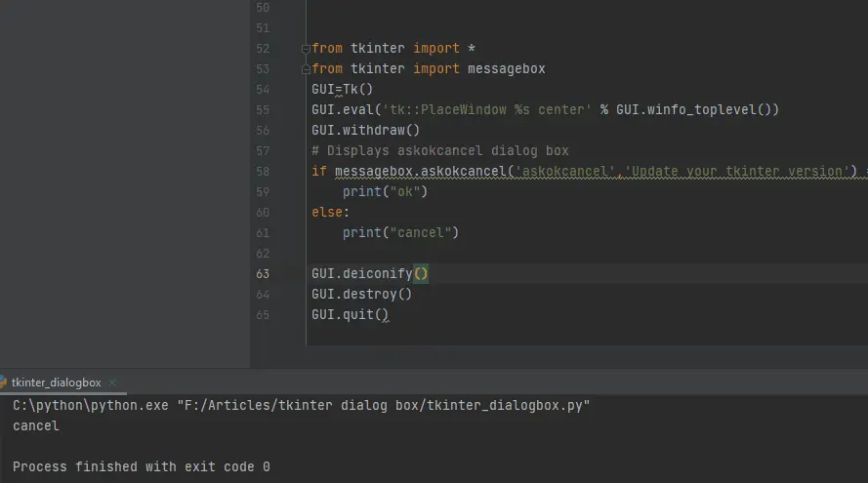Click the print("ok") statement
The height and width of the screenshot is (483, 868).
point(385,192)
